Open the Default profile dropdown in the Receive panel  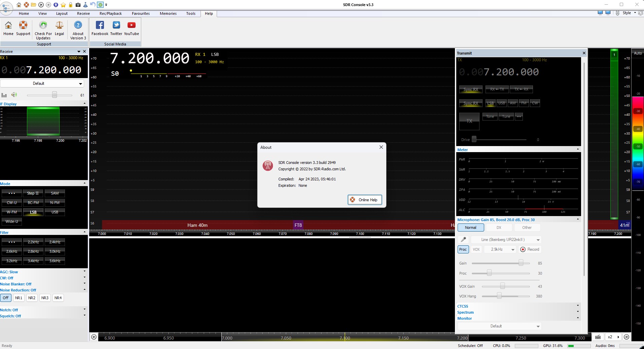(42, 83)
